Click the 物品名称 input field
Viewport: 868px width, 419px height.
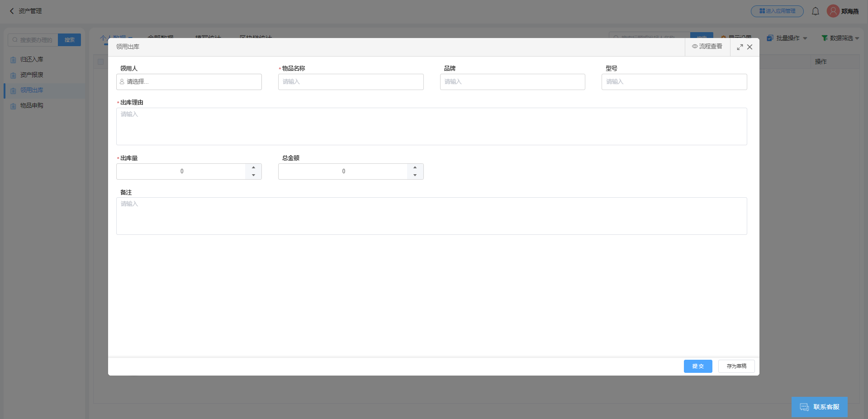tap(351, 82)
